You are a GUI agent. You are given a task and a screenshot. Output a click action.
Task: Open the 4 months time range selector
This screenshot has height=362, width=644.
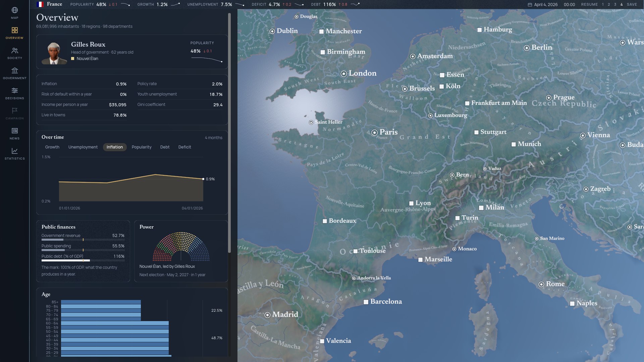click(x=213, y=138)
